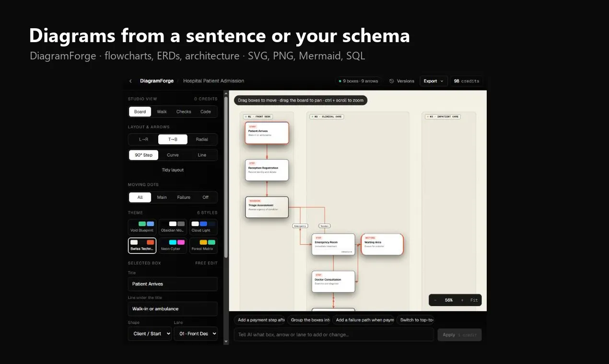Screen dimensions: 609x364
Task: Edit the line under the title field
Action: (173, 309)
